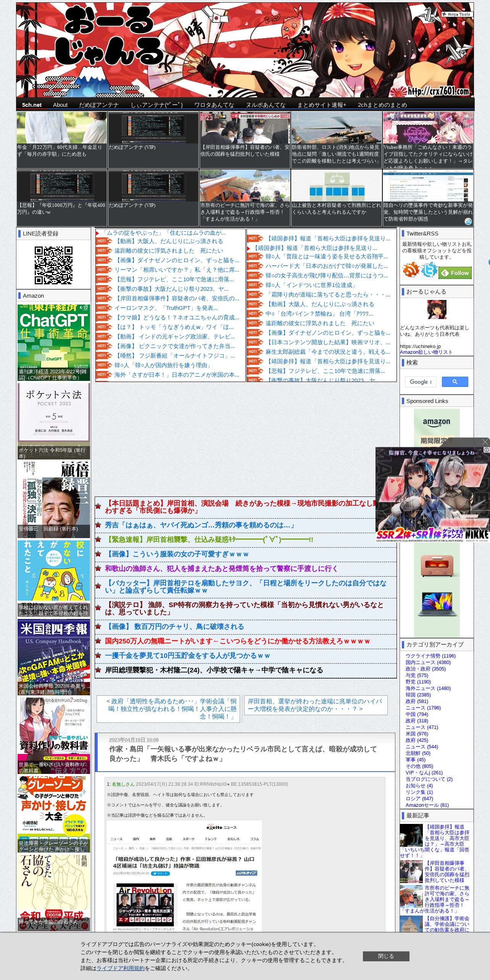Close the NIKKE floating ad

point(485,442)
